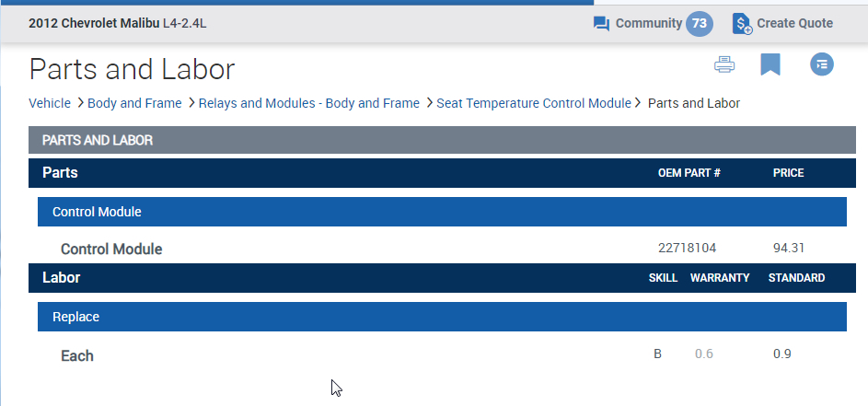Click the Create Quote button label

[794, 24]
